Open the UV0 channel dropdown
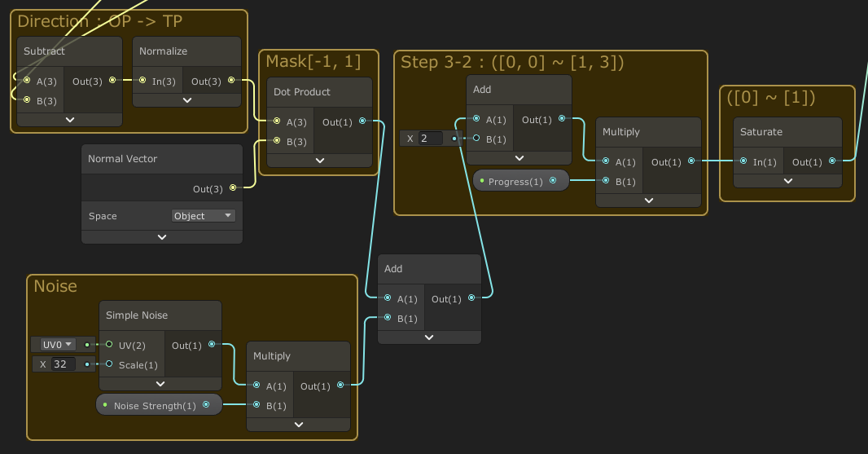 click(58, 345)
